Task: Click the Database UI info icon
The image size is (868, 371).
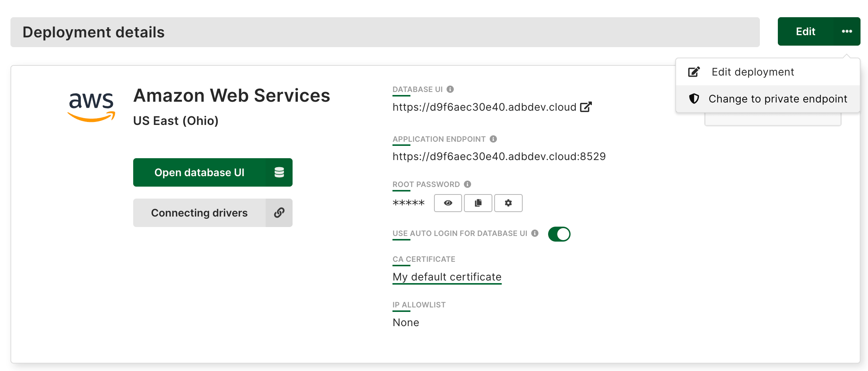Action: 450,89
